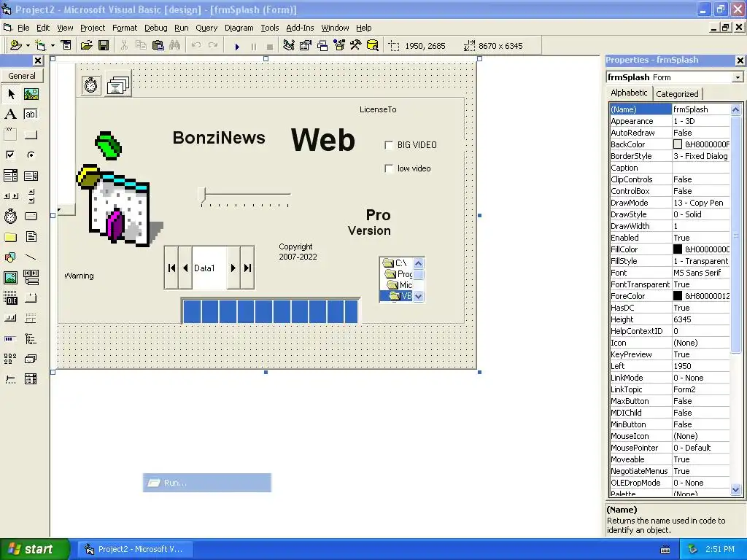
Task: Open the Project Explorer from toolbar
Action: point(288,45)
